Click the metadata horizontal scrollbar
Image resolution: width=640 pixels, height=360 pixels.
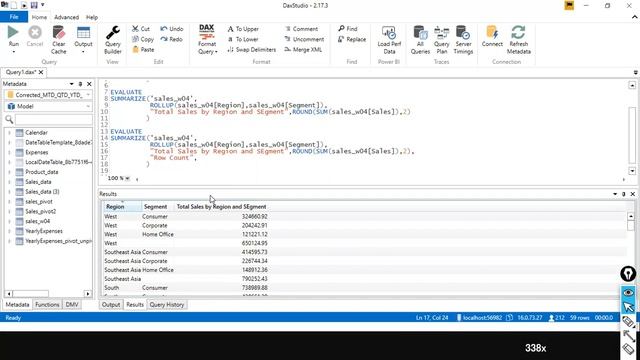pos(48,293)
